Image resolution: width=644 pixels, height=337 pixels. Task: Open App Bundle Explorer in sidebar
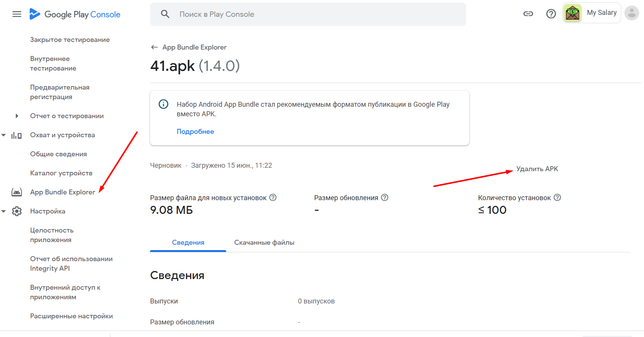pos(62,192)
